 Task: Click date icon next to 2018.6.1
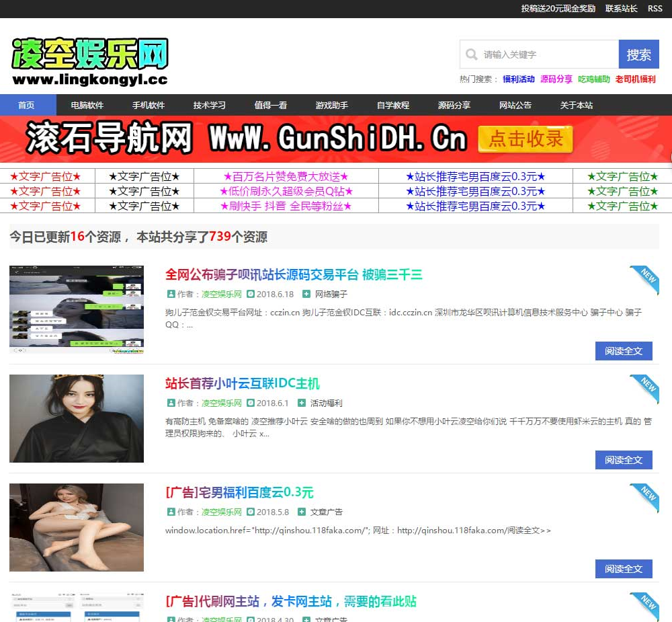tap(251, 403)
